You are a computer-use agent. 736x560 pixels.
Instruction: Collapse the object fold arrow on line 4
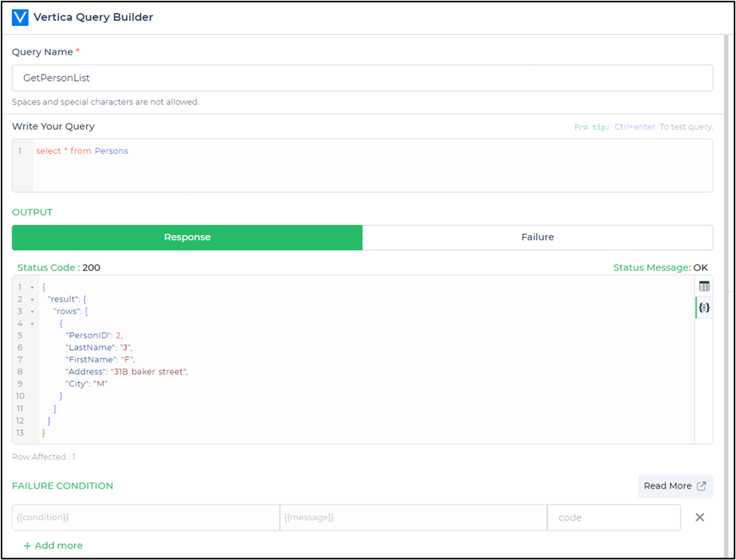pos(33,324)
